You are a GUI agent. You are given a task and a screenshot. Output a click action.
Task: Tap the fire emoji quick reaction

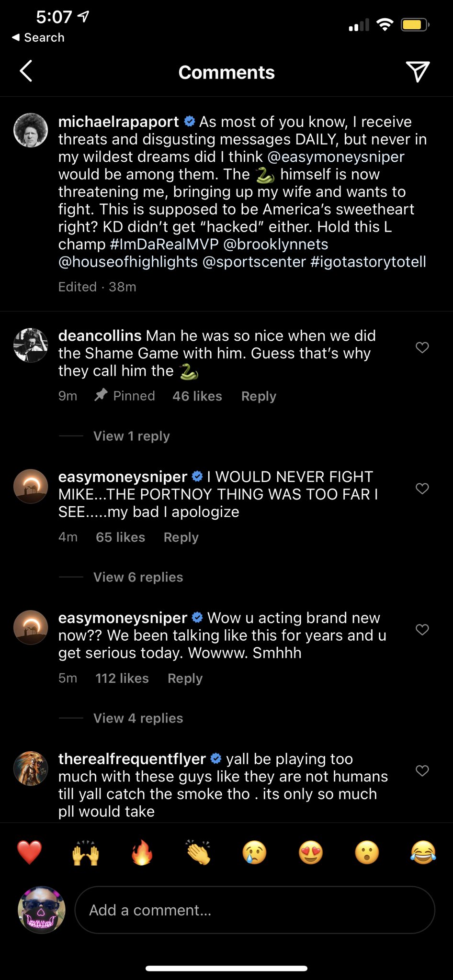coord(142,853)
